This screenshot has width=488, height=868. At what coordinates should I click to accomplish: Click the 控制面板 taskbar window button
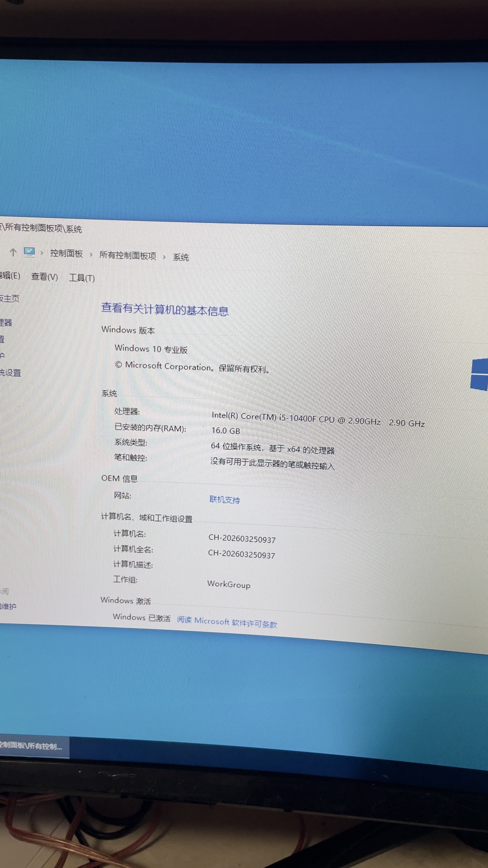point(32,746)
